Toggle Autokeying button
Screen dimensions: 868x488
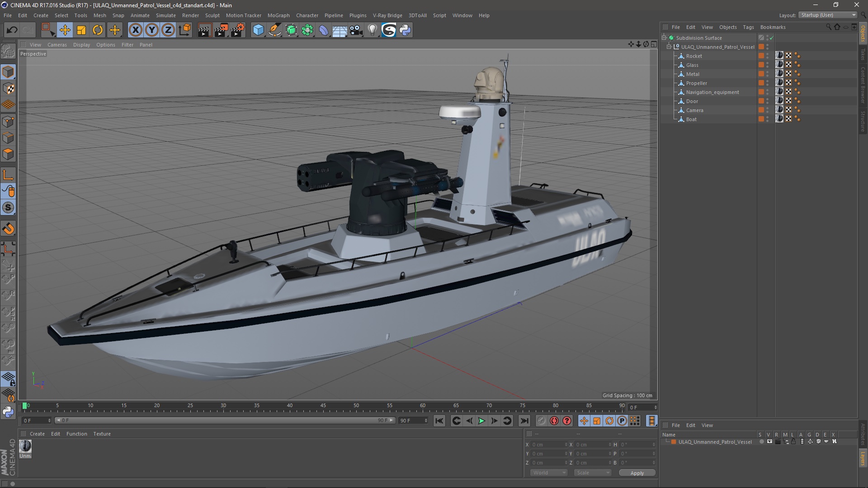point(554,421)
